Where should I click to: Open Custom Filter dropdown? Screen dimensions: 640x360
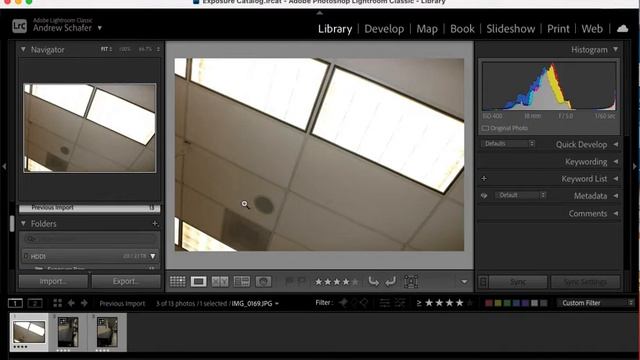596,303
